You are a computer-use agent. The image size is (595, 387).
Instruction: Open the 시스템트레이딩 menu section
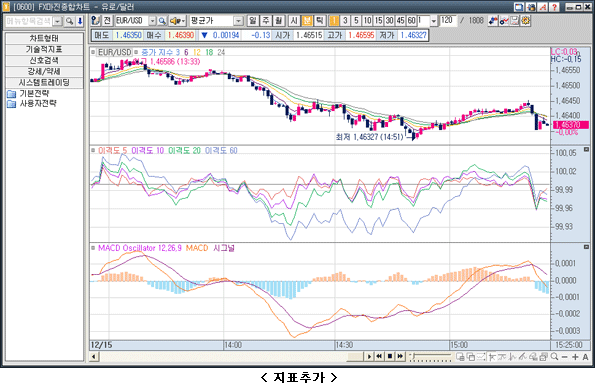click(x=44, y=82)
